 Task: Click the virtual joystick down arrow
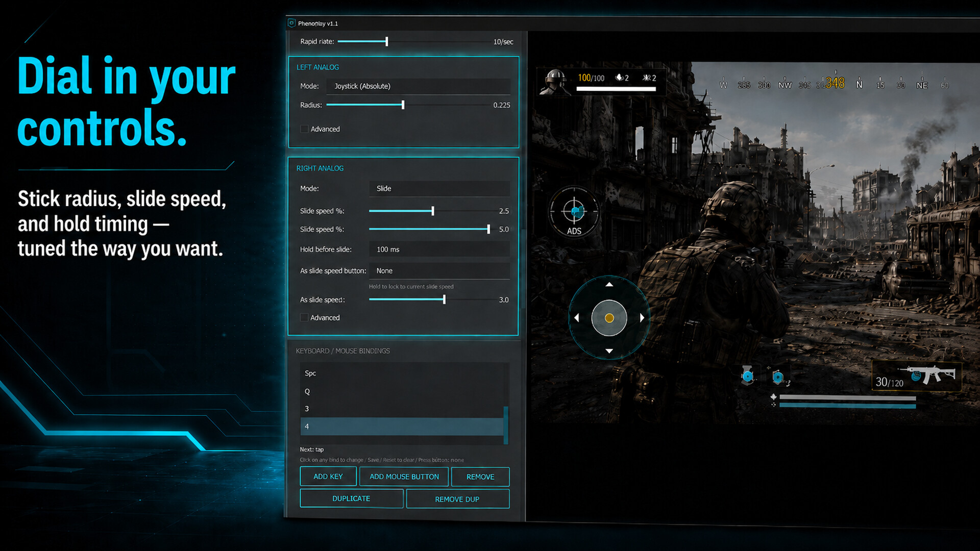609,351
